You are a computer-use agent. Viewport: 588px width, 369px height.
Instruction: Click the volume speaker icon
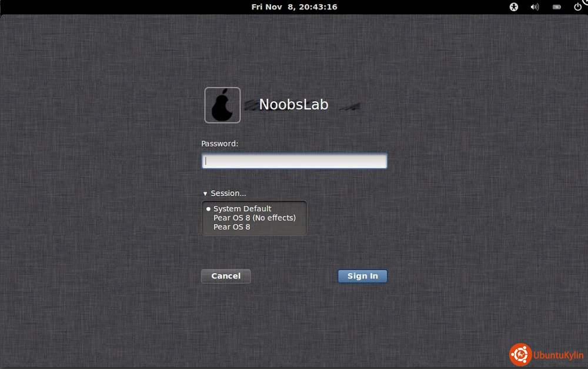coord(534,7)
